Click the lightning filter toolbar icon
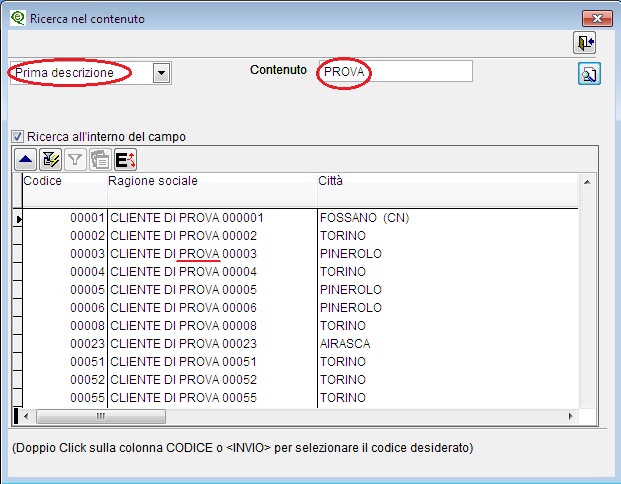 pyautogui.click(x=50, y=160)
